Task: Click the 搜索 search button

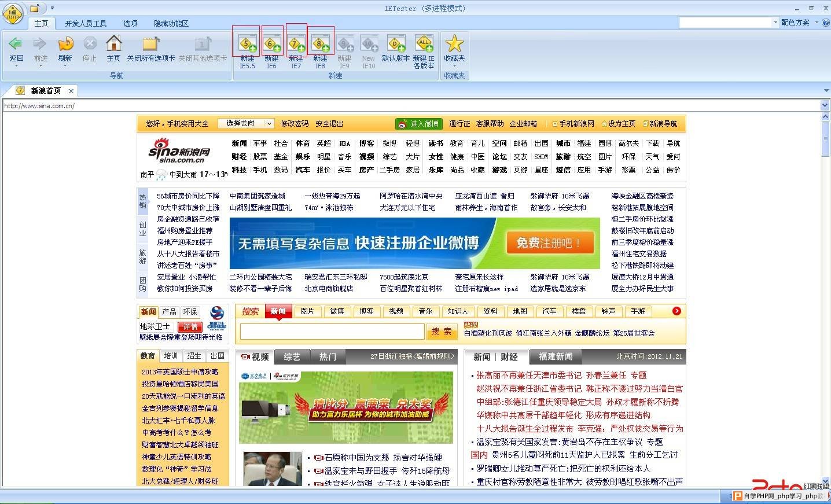Action: 441,332
